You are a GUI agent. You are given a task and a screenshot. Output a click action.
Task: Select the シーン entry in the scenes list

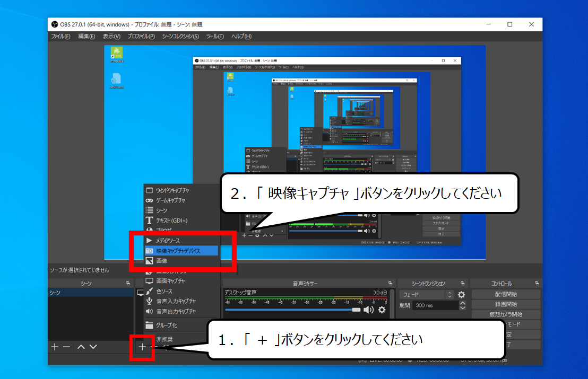[91, 293]
